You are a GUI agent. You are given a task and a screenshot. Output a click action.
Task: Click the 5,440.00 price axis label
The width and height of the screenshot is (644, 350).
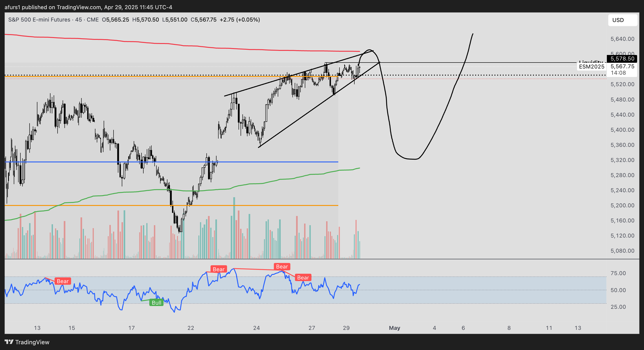622,115
